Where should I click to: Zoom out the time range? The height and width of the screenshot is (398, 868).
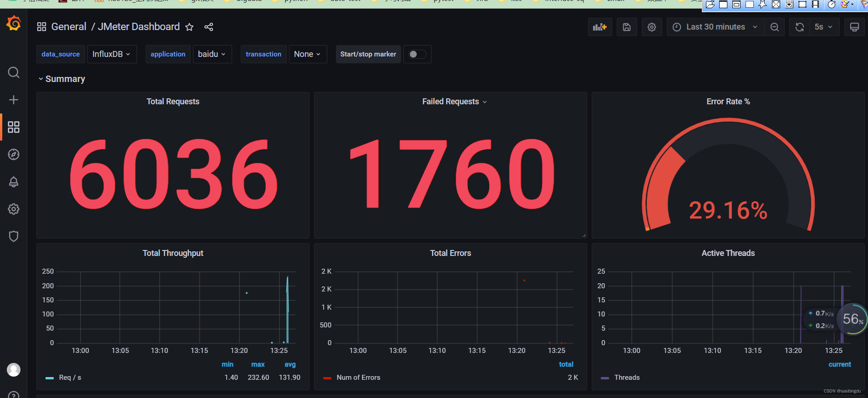coord(774,27)
